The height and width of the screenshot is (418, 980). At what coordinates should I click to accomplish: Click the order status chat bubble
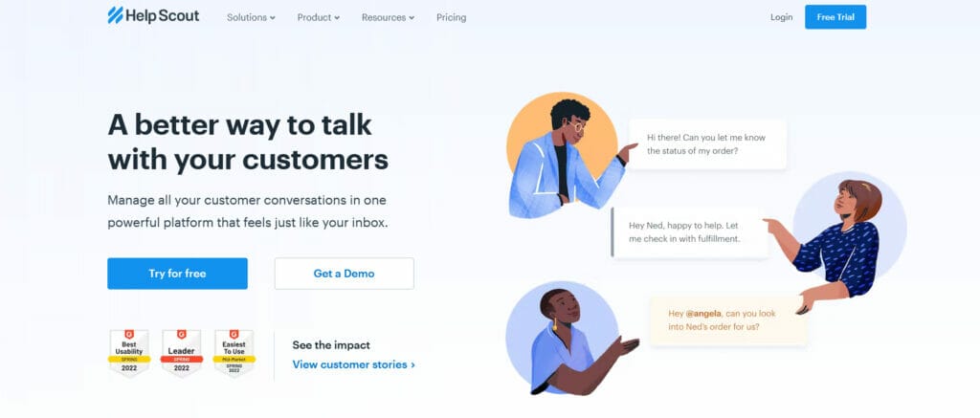(x=707, y=144)
